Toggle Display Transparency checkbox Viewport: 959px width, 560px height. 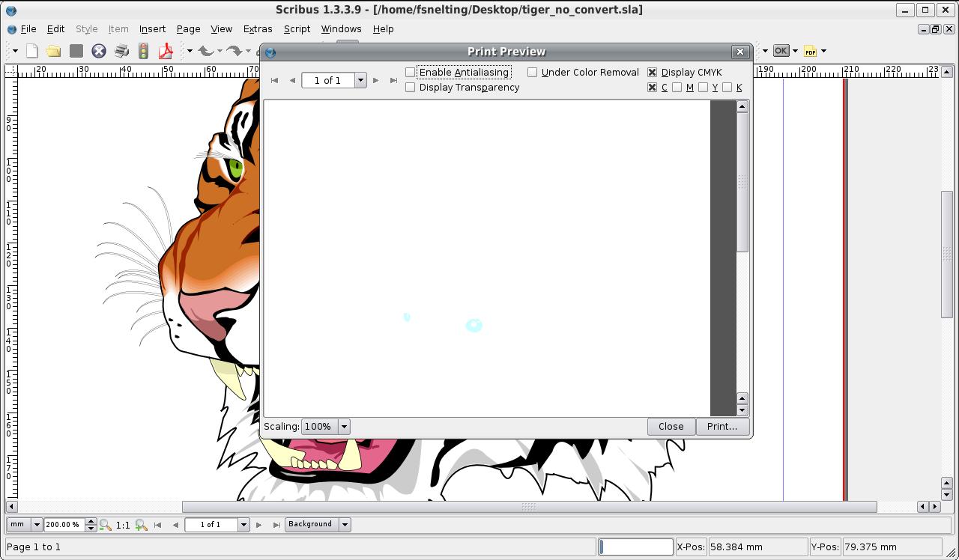click(x=410, y=87)
